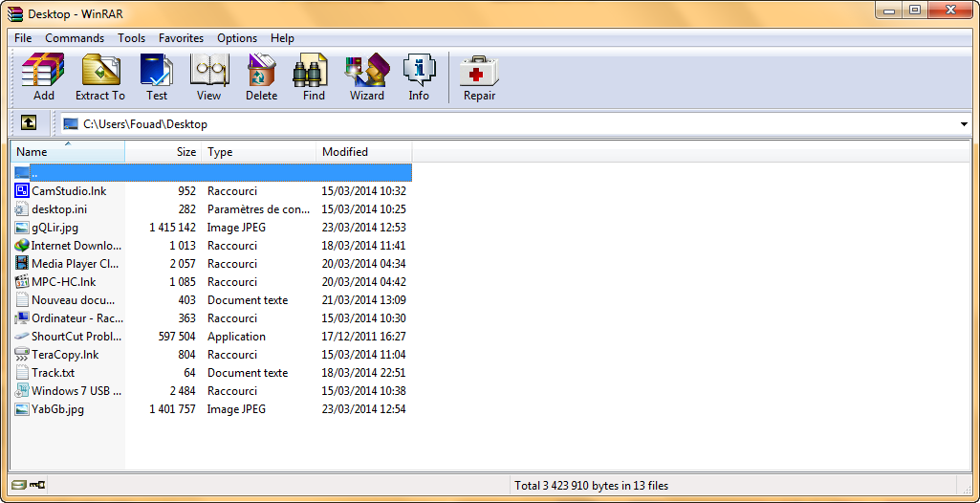This screenshot has height=503, width=980.
Task: Select Internet Download shortcut icon
Action: (22, 245)
